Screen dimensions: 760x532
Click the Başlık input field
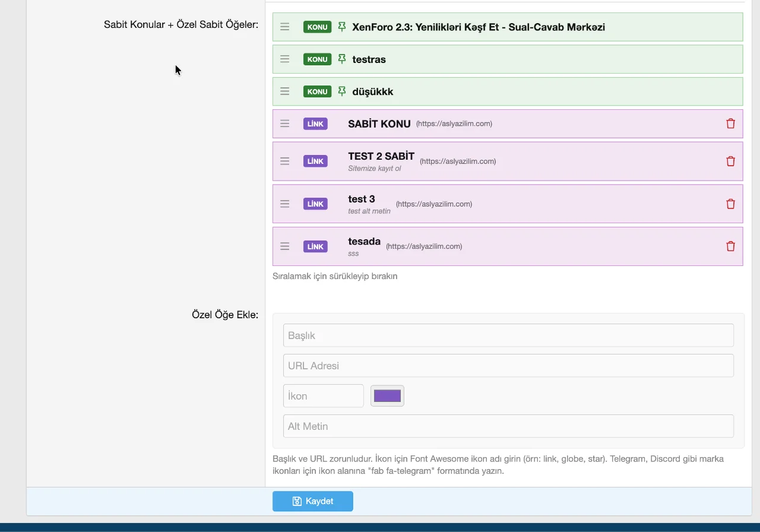[x=508, y=335]
